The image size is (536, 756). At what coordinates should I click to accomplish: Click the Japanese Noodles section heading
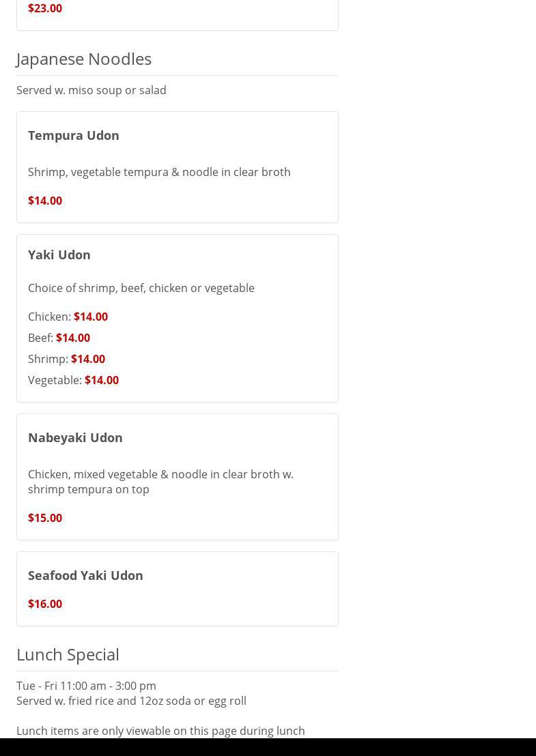tap(84, 59)
